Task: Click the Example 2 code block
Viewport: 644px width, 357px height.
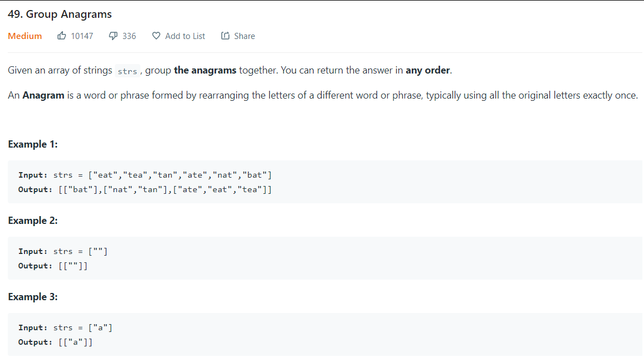Action: coord(325,258)
